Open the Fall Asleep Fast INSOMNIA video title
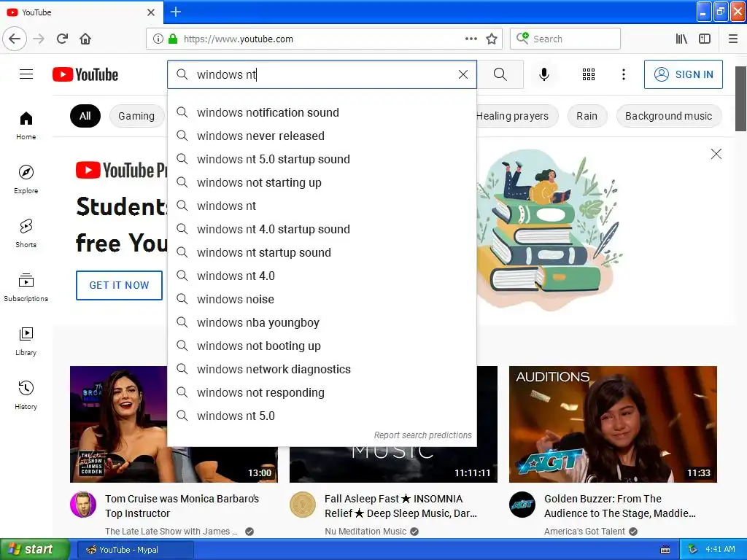The width and height of the screenshot is (747, 560). point(400,506)
